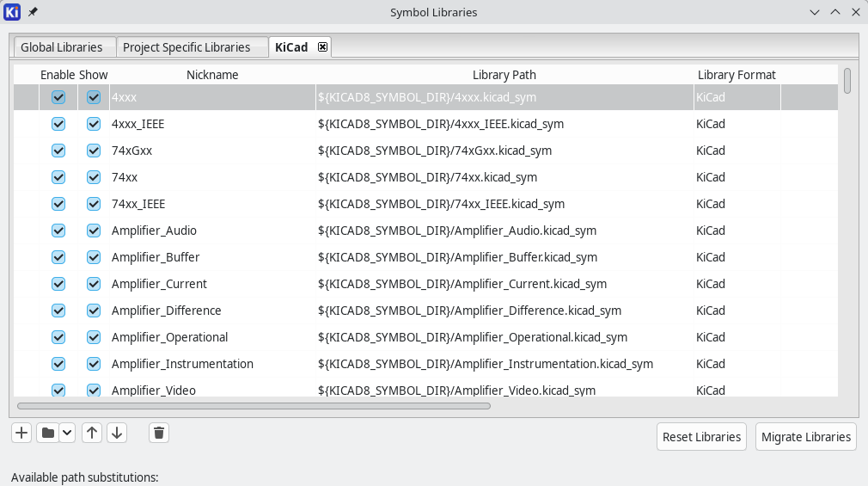Click the KiCad logo in title bar
The width and height of the screenshot is (868, 486).
point(13,12)
